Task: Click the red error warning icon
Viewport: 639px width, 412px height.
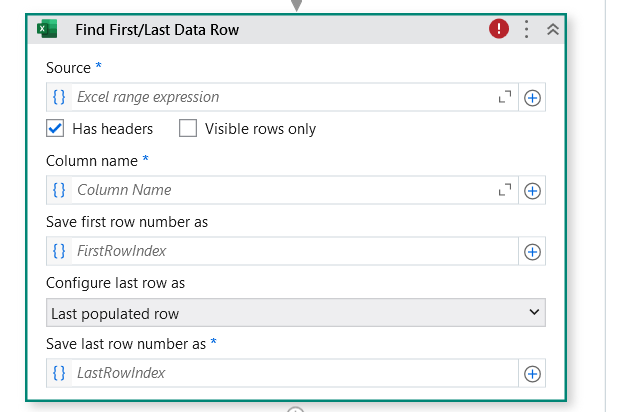Action: [499, 29]
